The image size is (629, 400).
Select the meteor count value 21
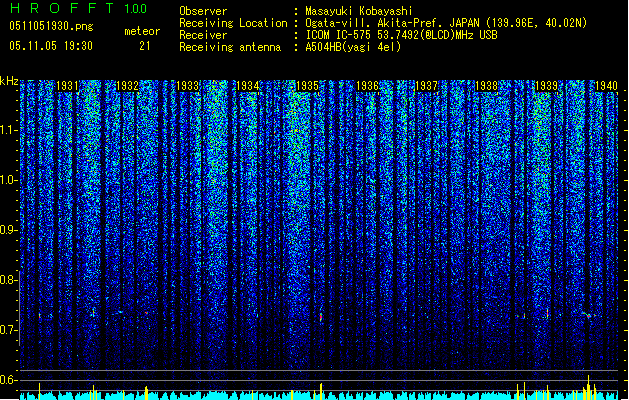[x=145, y=46]
